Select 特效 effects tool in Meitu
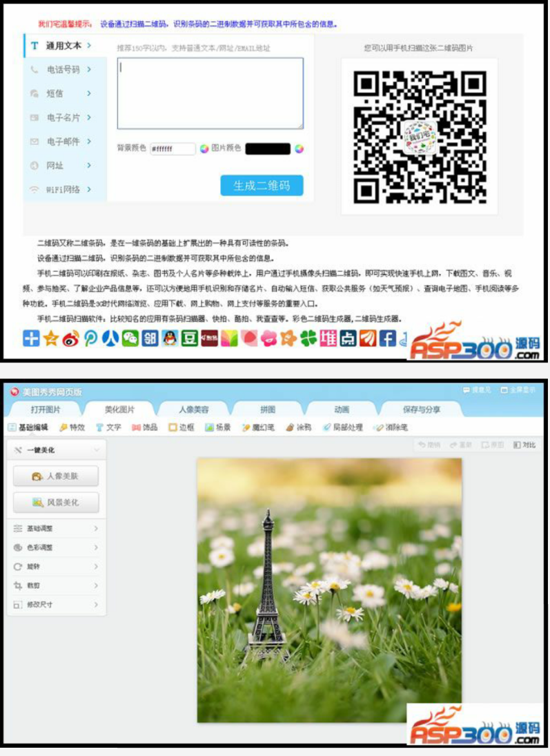Viewport: 550px width, 756px height. tap(72, 427)
